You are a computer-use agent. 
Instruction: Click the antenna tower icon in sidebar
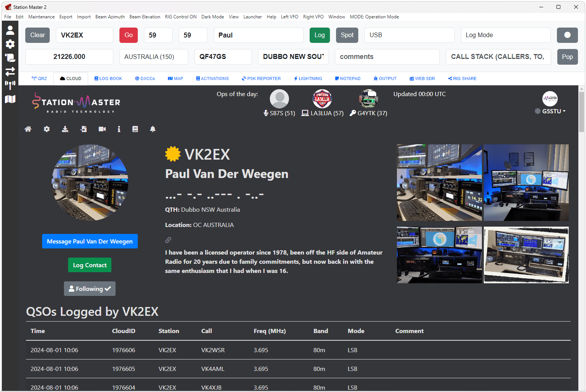[10, 85]
